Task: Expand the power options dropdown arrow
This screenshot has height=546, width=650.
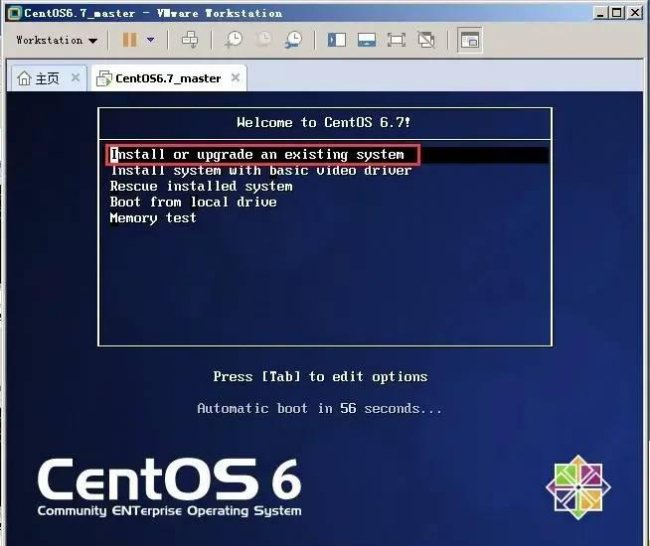Action: click(x=150, y=40)
